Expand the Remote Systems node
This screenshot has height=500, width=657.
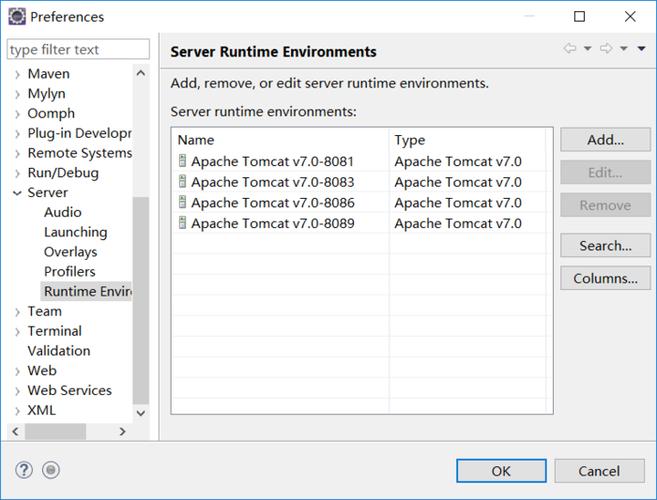pyautogui.click(x=17, y=154)
